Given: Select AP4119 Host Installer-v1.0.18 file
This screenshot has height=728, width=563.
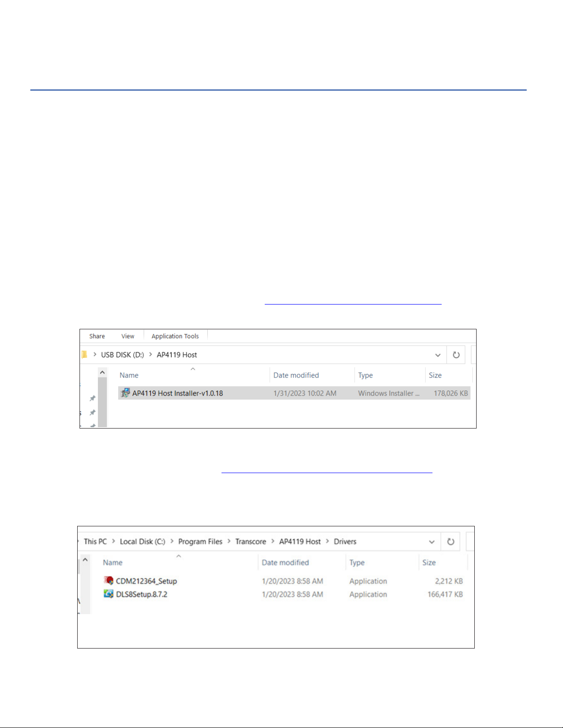Looking at the screenshot, I should (294, 393).
